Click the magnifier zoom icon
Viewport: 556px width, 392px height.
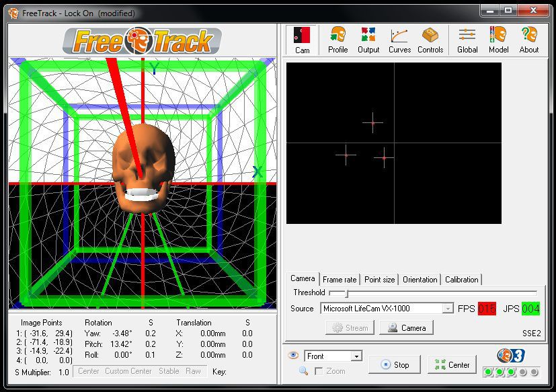click(x=304, y=370)
